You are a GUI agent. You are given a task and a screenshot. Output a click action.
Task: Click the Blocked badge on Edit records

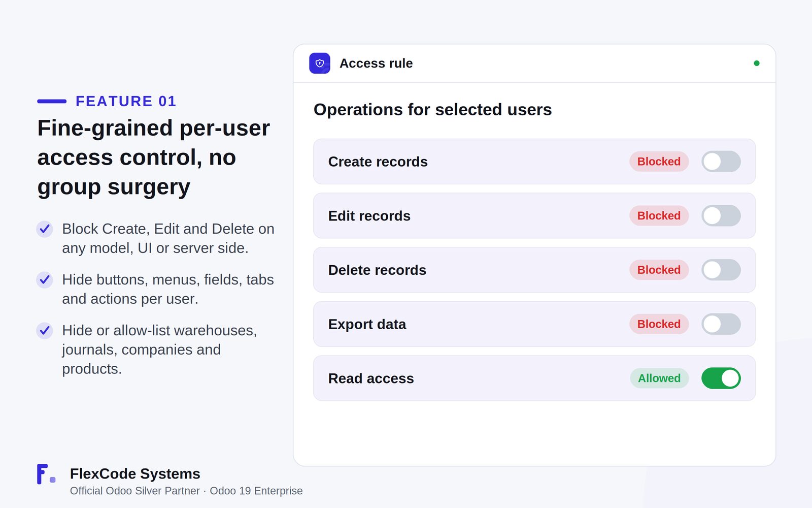[659, 216]
